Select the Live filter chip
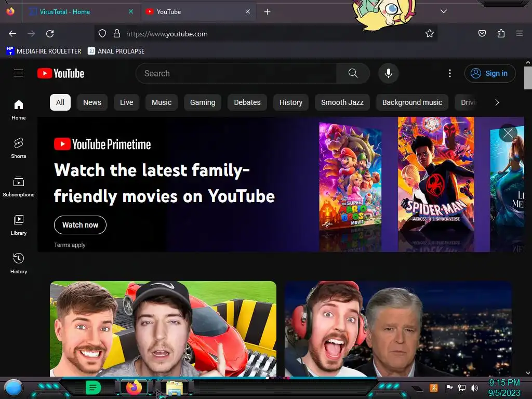This screenshot has height=399, width=532. click(127, 102)
